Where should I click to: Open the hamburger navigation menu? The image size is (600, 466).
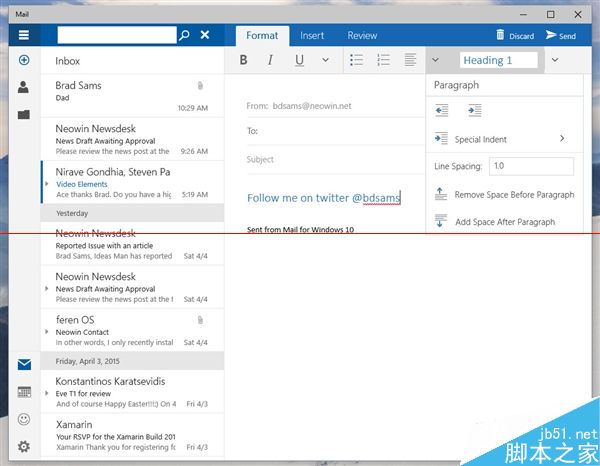click(23, 35)
